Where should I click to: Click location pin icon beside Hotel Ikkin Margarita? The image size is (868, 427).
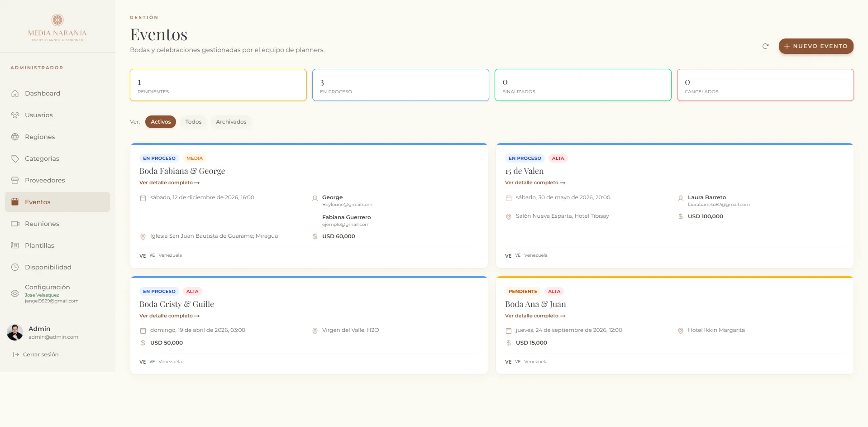click(680, 331)
